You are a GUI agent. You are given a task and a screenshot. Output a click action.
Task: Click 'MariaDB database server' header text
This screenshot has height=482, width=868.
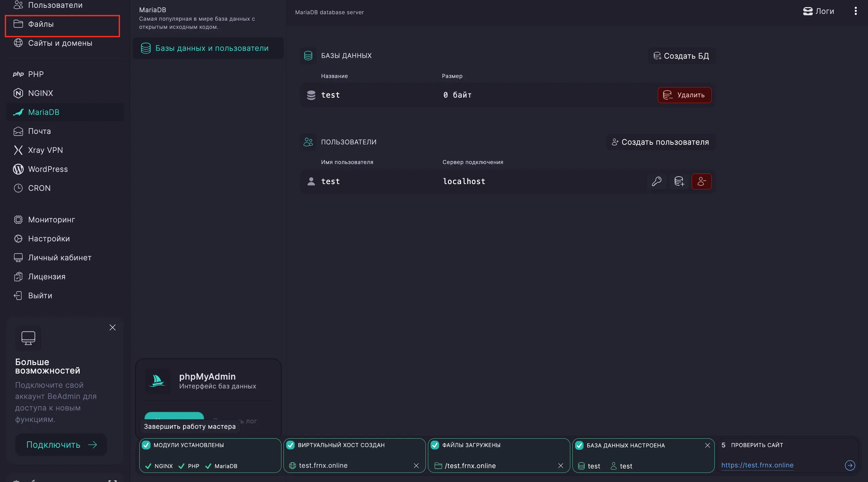(x=329, y=12)
